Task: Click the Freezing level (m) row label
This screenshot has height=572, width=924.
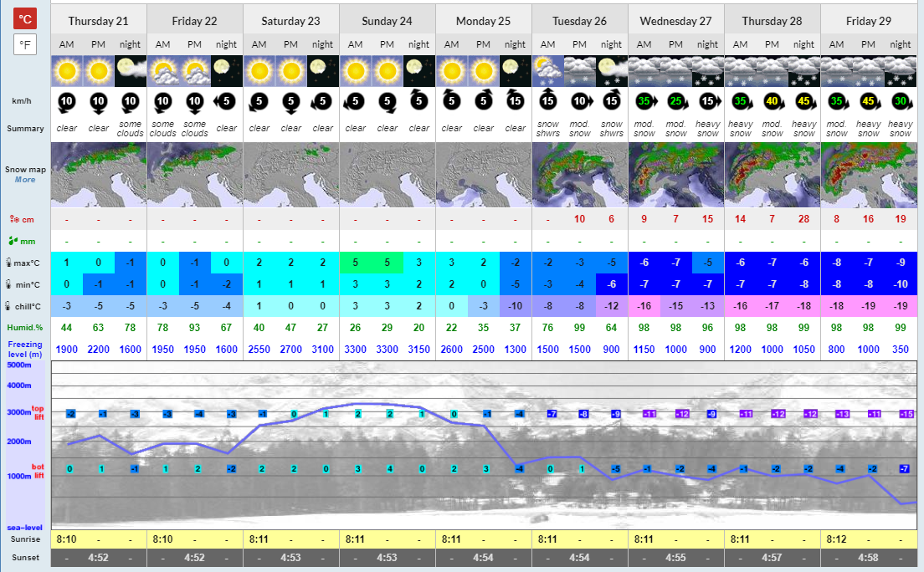Action: pos(25,350)
